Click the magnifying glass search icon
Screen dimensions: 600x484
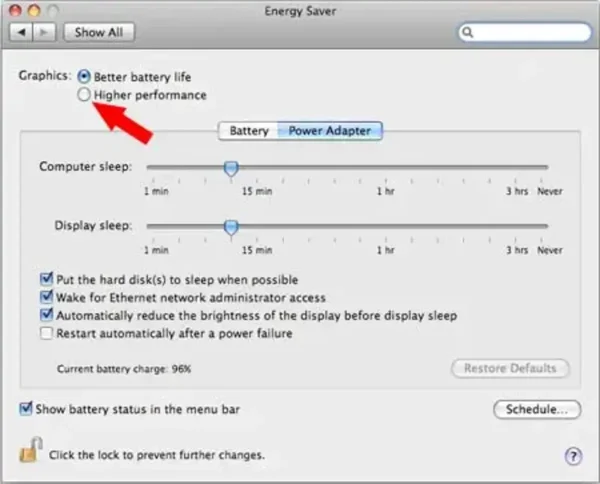[x=468, y=33]
